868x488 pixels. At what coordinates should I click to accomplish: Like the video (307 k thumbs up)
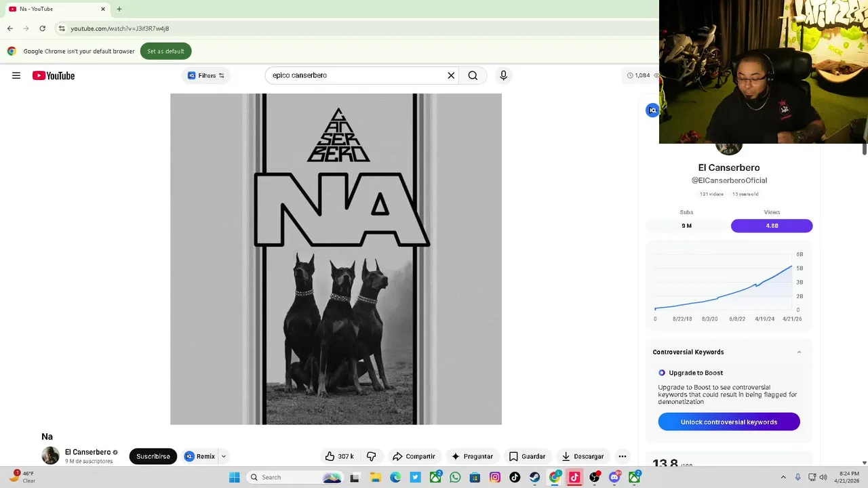(339, 456)
